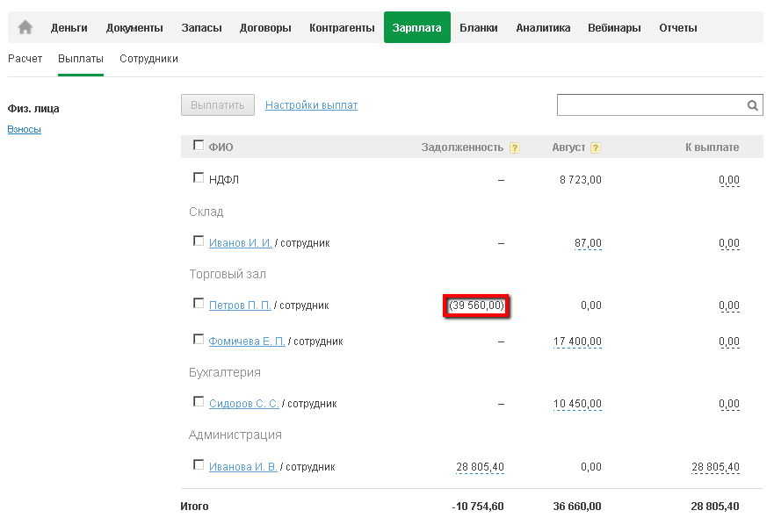774x532 pixels.
Task: Click К выплате 0,00 in НДФЛ row
Action: (x=729, y=180)
